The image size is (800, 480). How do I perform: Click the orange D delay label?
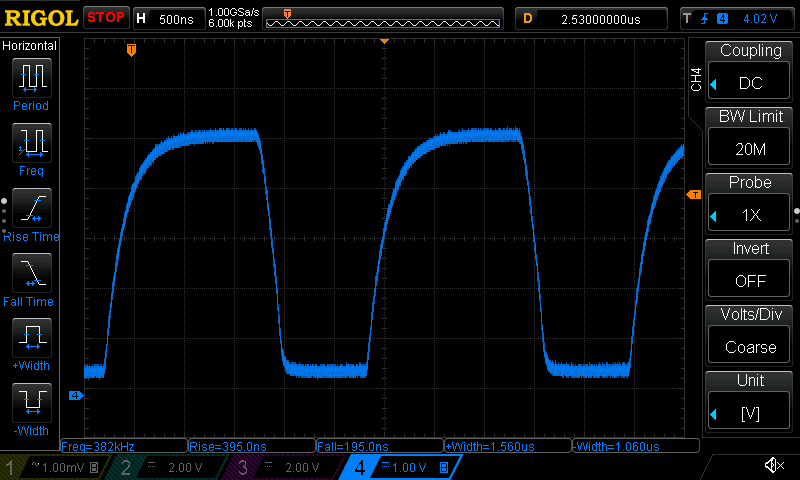[x=528, y=19]
